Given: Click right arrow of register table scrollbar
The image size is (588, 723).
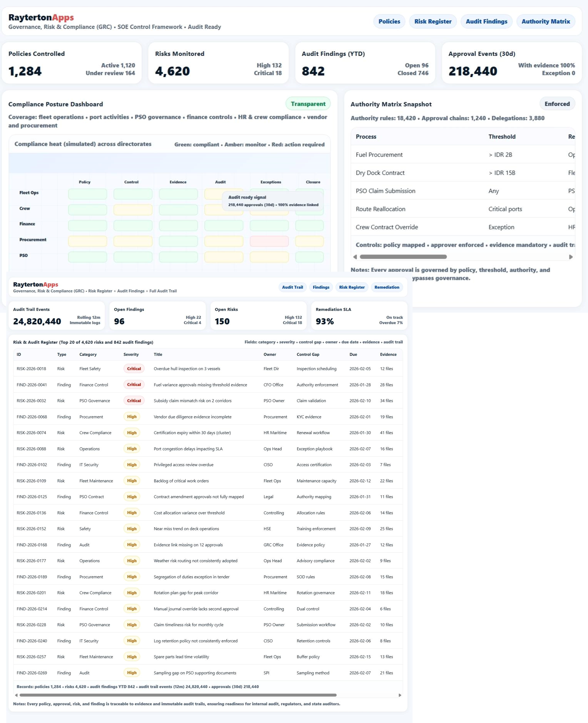Looking at the screenshot, I should [400, 695].
